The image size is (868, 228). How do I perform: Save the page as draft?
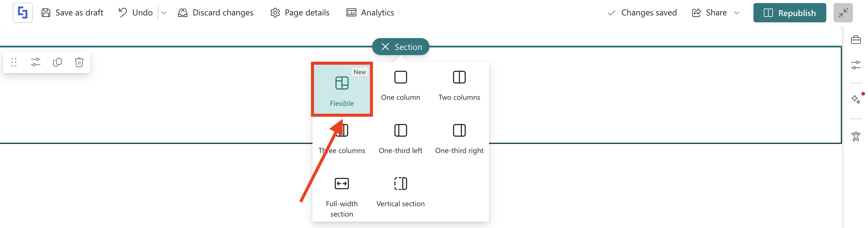click(72, 12)
